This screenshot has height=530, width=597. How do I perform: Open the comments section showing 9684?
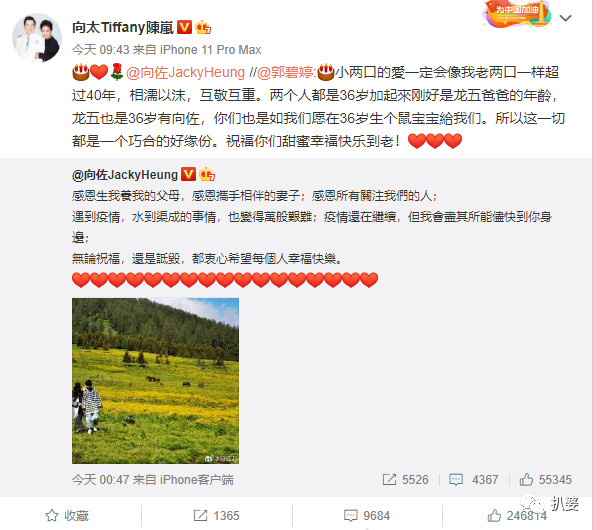pyautogui.click(x=367, y=516)
